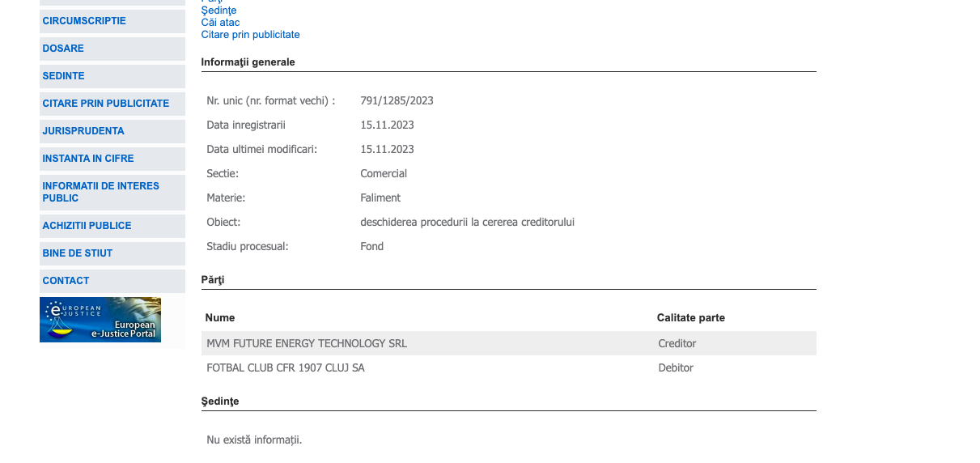
Task: Select the Calitate parte column header
Action: [690, 318]
